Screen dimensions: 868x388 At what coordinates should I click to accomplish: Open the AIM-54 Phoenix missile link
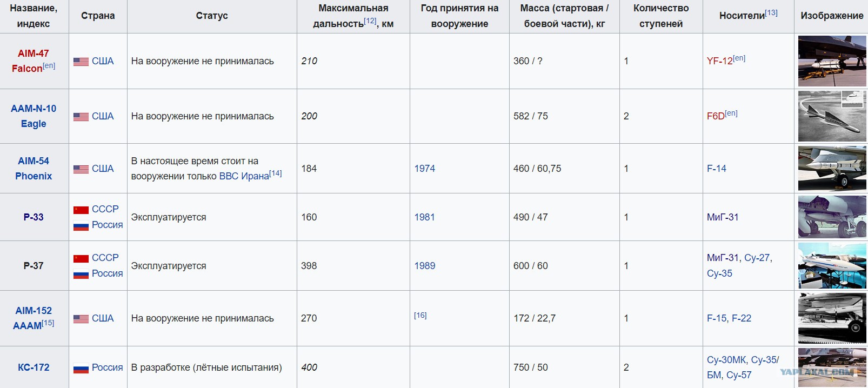(34, 169)
